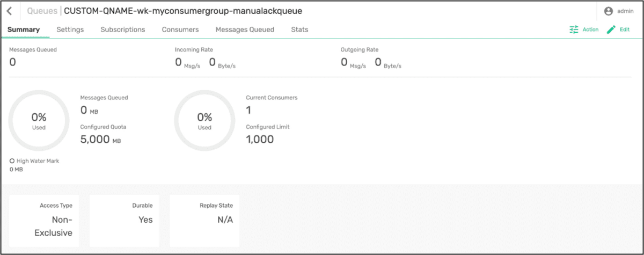Open the Summary tab
Viewport: 644px width, 255px height.
point(24,30)
